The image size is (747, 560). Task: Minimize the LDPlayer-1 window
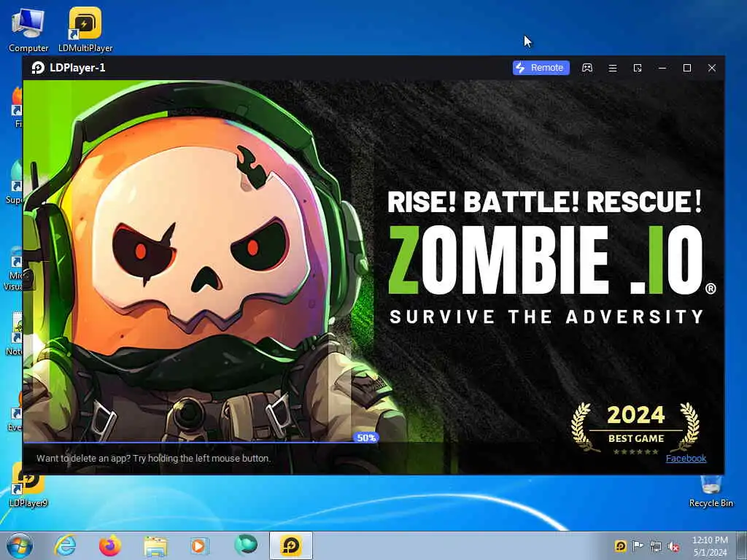[x=662, y=68]
